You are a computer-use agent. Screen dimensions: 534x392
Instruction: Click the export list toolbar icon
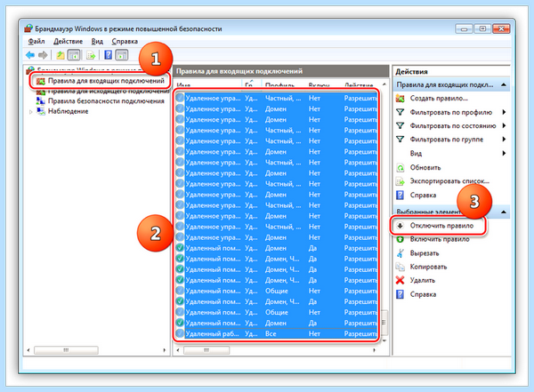coord(91,55)
